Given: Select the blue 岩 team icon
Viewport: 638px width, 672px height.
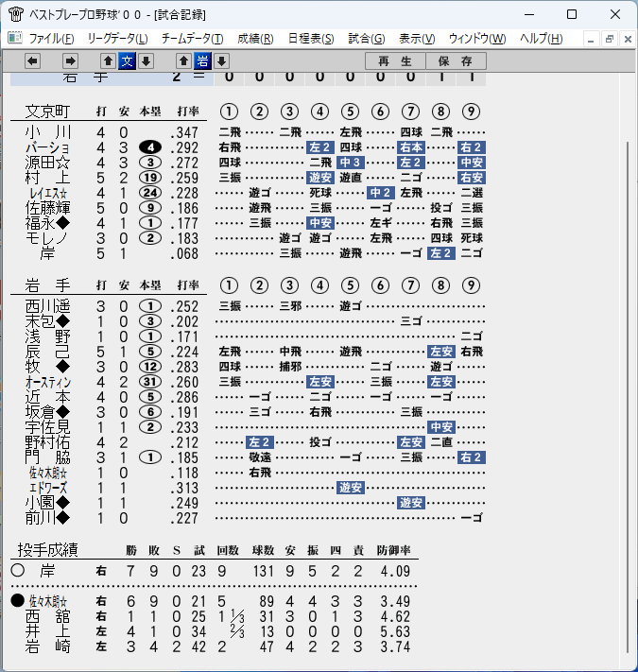Looking at the screenshot, I should (202, 60).
